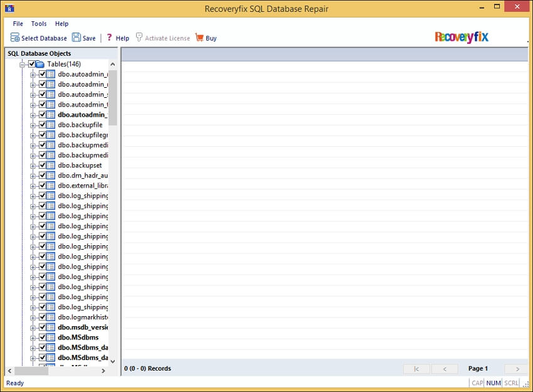
Task: Go to the next page of records
Action: click(x=517, y=369)
